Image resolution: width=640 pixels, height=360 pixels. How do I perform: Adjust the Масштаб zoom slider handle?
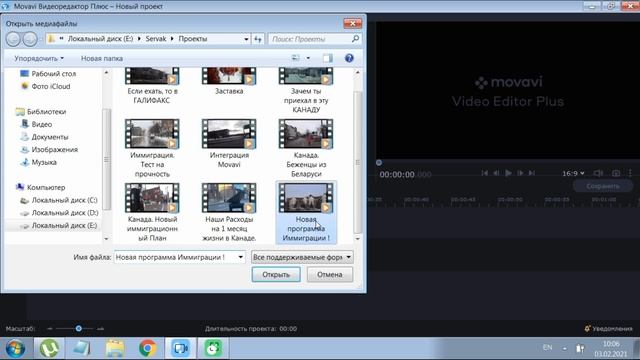click(78, 328)
